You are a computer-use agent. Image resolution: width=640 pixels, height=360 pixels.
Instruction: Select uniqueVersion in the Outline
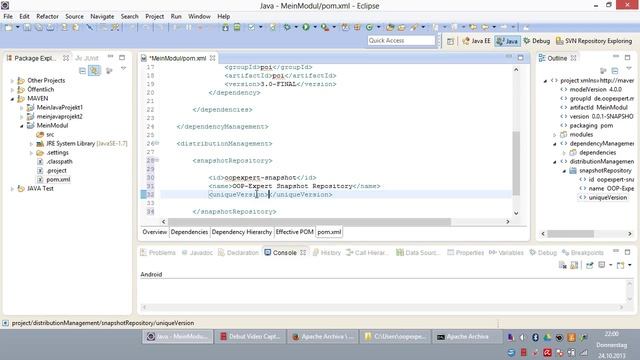[607, 198]
